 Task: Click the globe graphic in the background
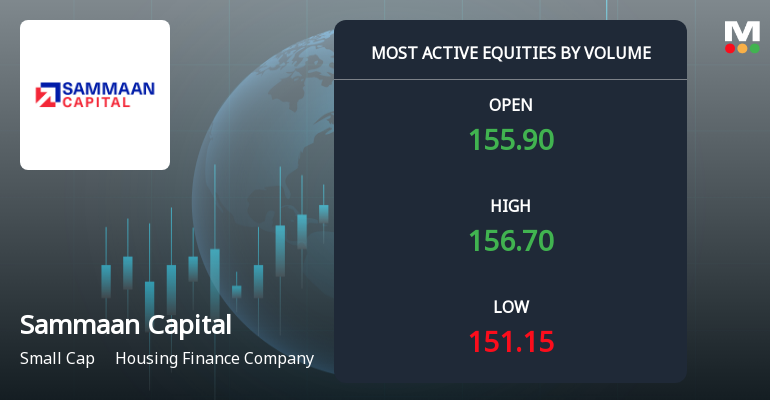click(270, 130)
